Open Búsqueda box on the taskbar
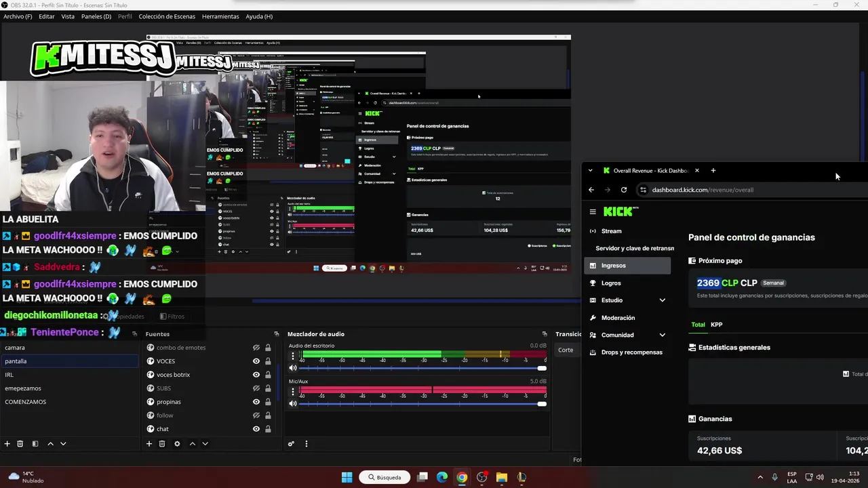The width and height of the screenshot is (868, 488). pos(384,477)
